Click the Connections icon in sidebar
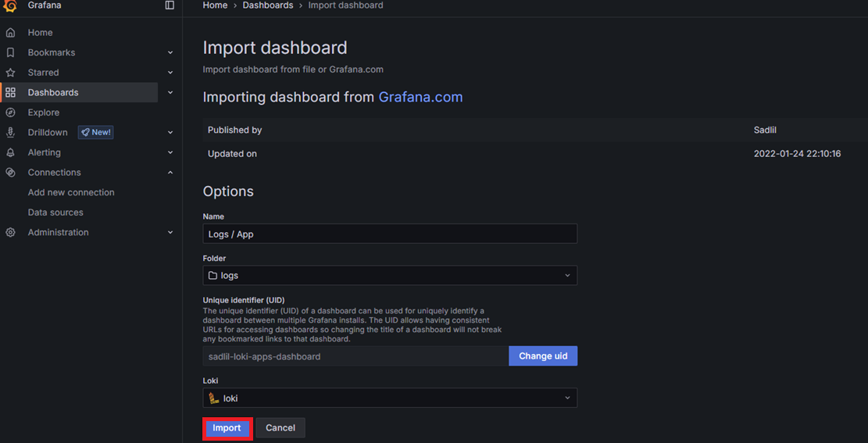The height and width of the screenshot is (443, 868). [x=10, y=172]
